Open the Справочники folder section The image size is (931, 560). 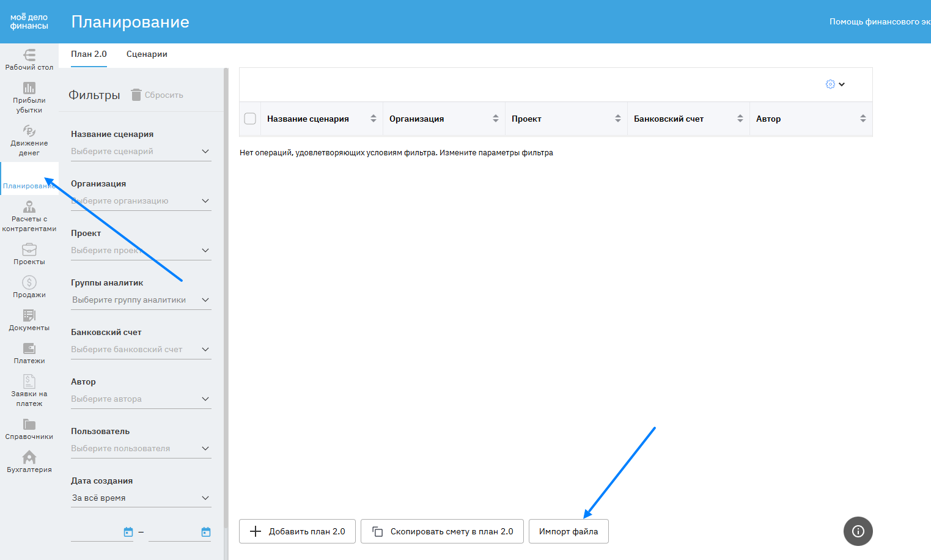tap(29, 429)
